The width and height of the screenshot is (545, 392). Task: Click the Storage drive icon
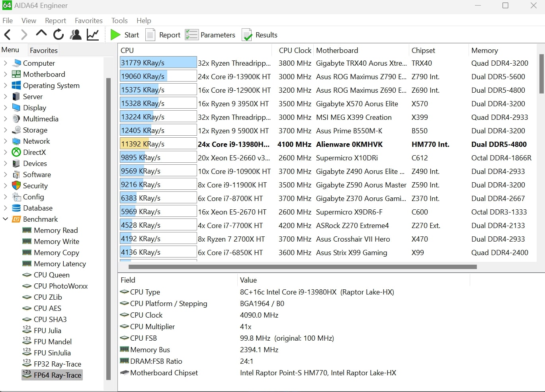pyautogui.click(x=16, y=130)
